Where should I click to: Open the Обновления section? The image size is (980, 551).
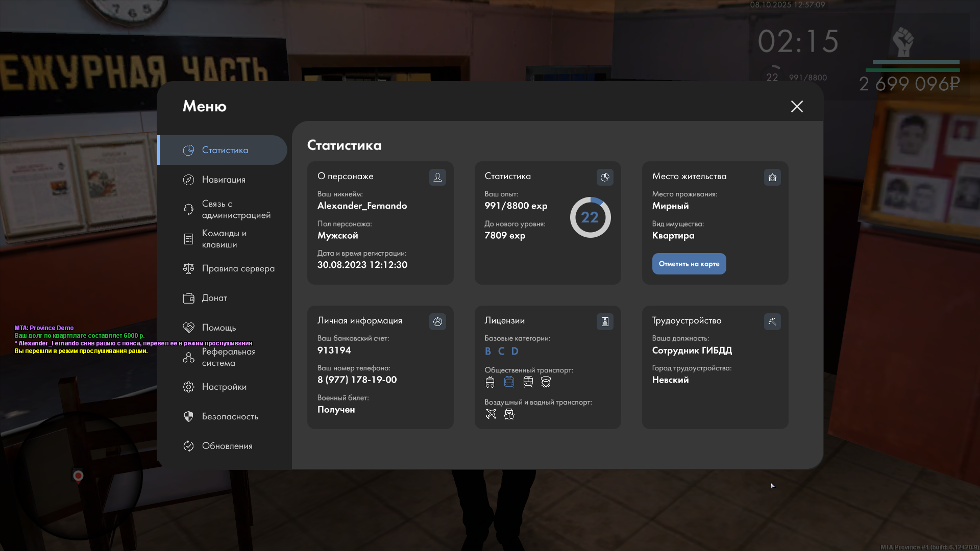click(227, 446)
